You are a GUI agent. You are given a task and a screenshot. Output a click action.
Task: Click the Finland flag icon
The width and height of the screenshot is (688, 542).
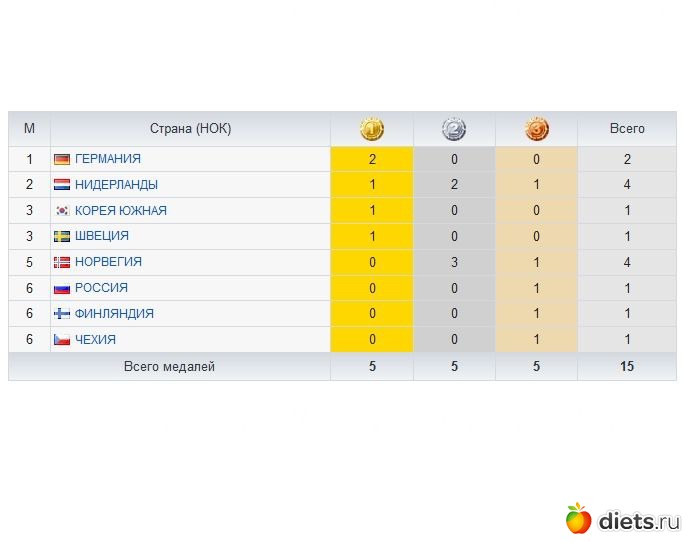pos(62,314)
